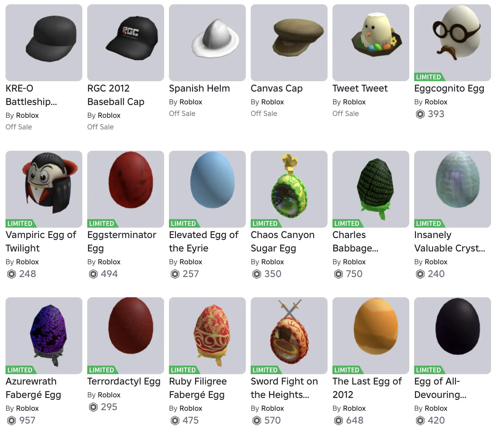Screen dimensions: 502x448
Task: Click the RGC 2012 Baseball Cap thumbnail
Action: coord(126,43)
